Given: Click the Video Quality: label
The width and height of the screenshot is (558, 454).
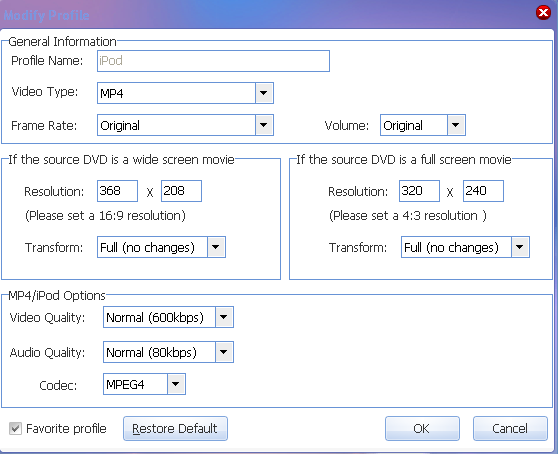Looking at the screenshot, I should point(47,318).
